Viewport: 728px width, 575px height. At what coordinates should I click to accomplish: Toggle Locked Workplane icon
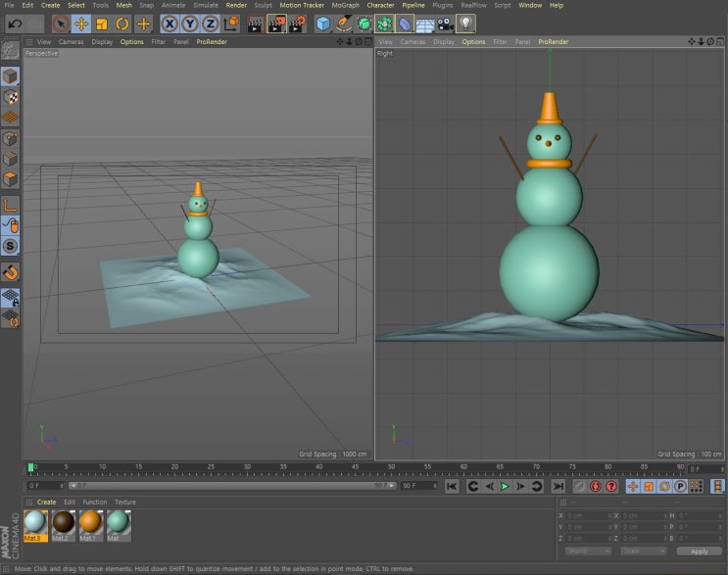(x=10, y=298)
